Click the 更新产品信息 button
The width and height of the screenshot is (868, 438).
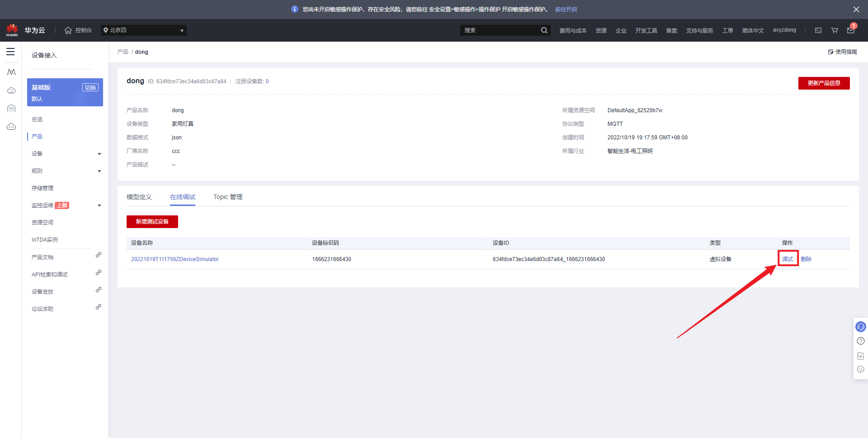click(824, 83)
